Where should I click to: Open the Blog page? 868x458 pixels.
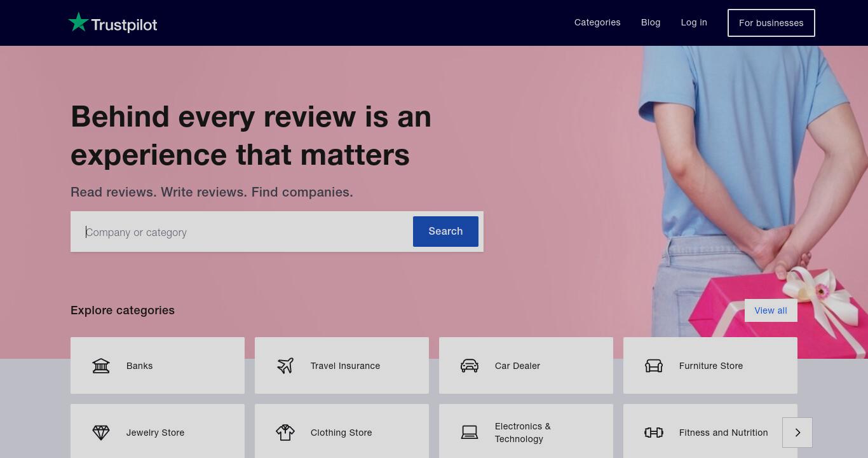[x=651, y=22]
